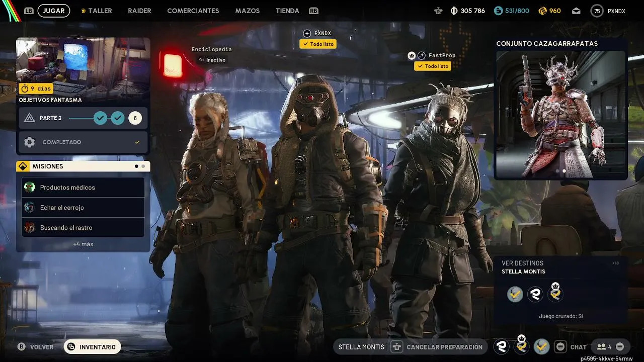The height and width of the screenshot is (362, 644).
Task: Click the grey ready-check avatar in the bottom bar
Action: pyautogui.click(x=542, y=346)
